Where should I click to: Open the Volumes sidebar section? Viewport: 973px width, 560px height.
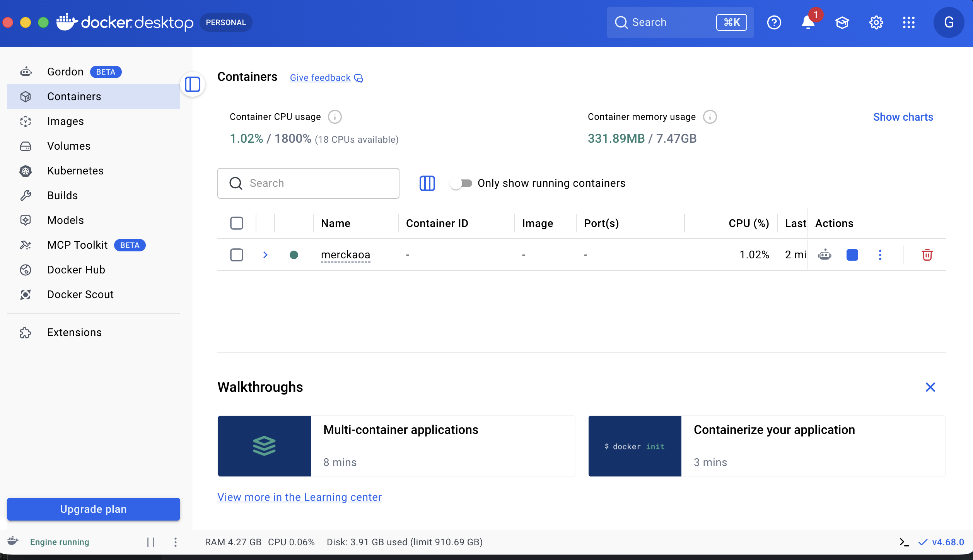[68, 146]
